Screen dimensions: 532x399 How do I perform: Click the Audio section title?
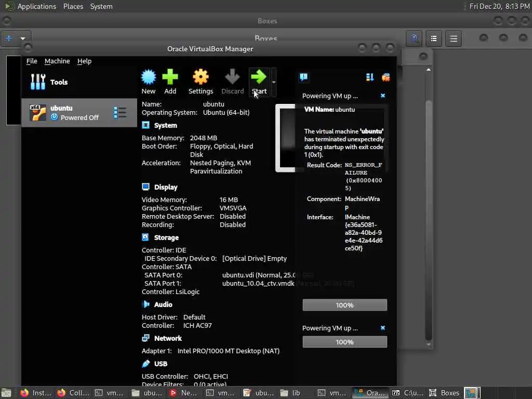(163, 304)
